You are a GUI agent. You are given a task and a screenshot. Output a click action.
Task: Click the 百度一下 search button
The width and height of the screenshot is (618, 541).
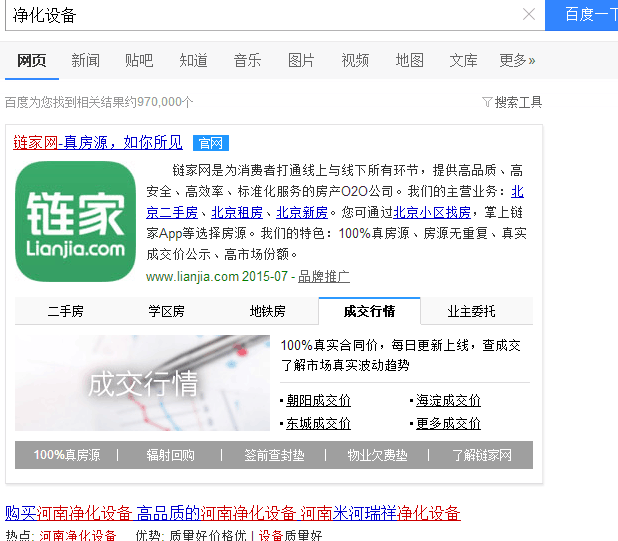click(x=583, y=15)
